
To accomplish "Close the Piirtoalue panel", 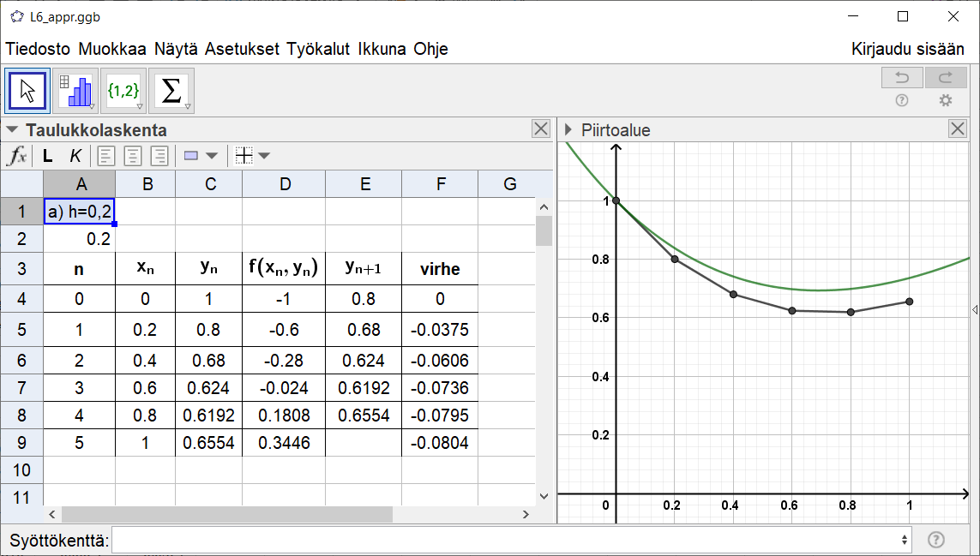I will click(x=958, y=129).
